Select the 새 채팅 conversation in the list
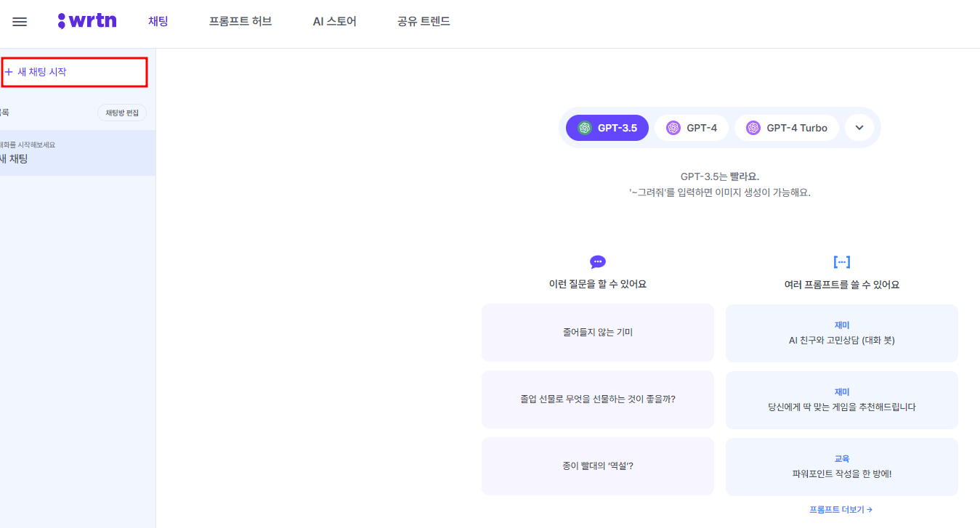Screen dimensions: 980x528 coord(78,153)
